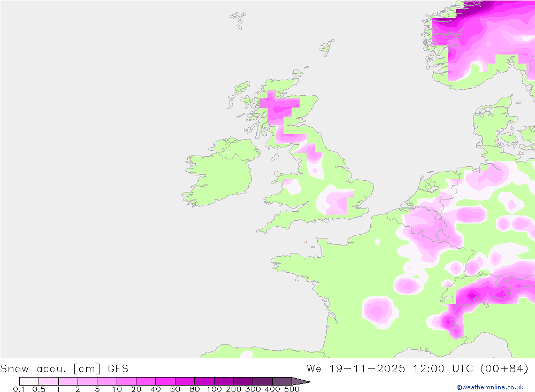The height and width of the screenshot is (392, 535).
Task: Click the 200–300 cm legend swatch
Action: coord(243,381)
